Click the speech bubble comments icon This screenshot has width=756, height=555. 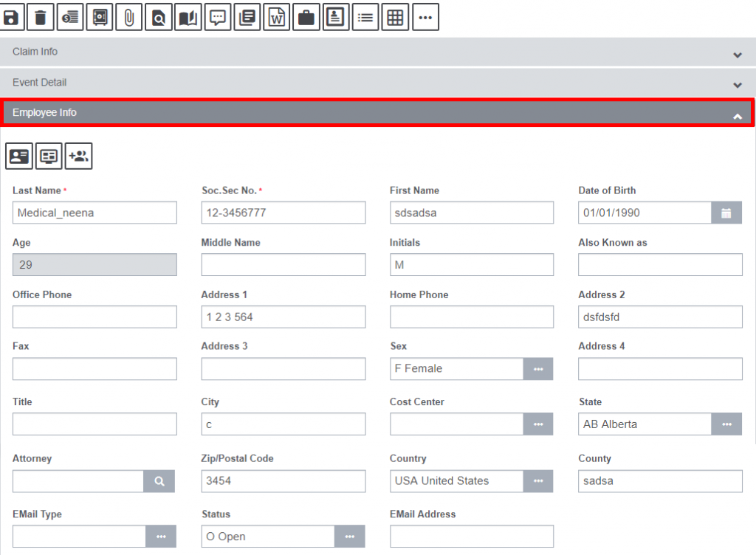pos(218,18)
